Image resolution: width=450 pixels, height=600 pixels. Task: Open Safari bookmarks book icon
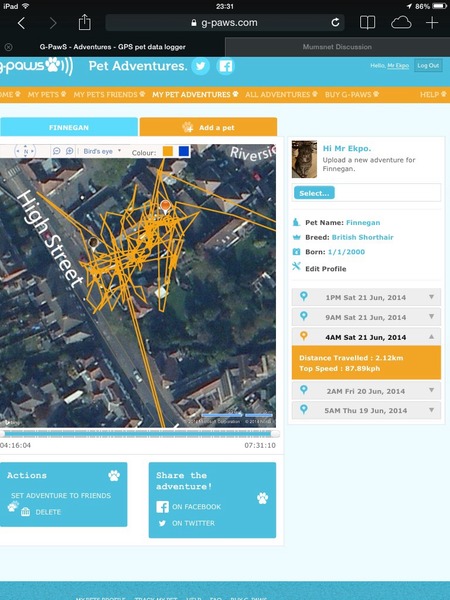(x=367, y=23)
